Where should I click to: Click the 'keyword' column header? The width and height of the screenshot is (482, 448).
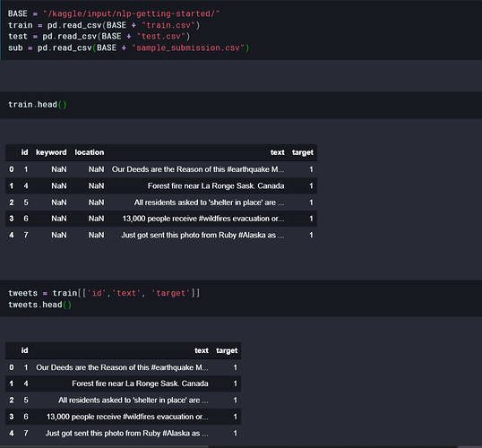coord(51,152)
